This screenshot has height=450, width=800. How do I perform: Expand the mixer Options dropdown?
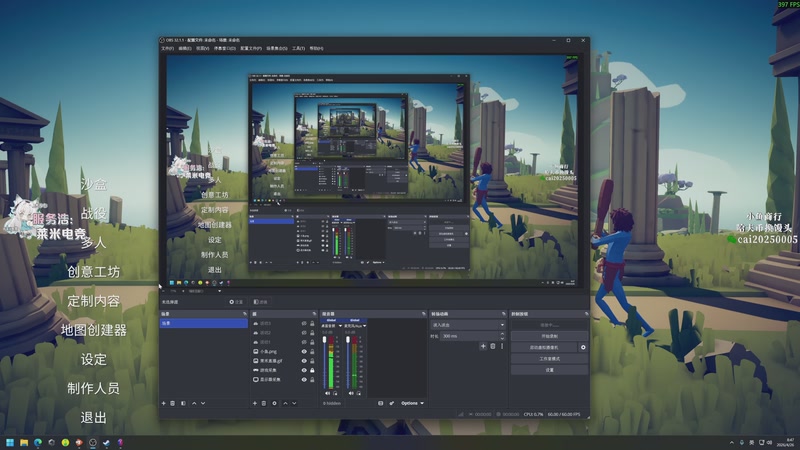click(x=413, y=403)
